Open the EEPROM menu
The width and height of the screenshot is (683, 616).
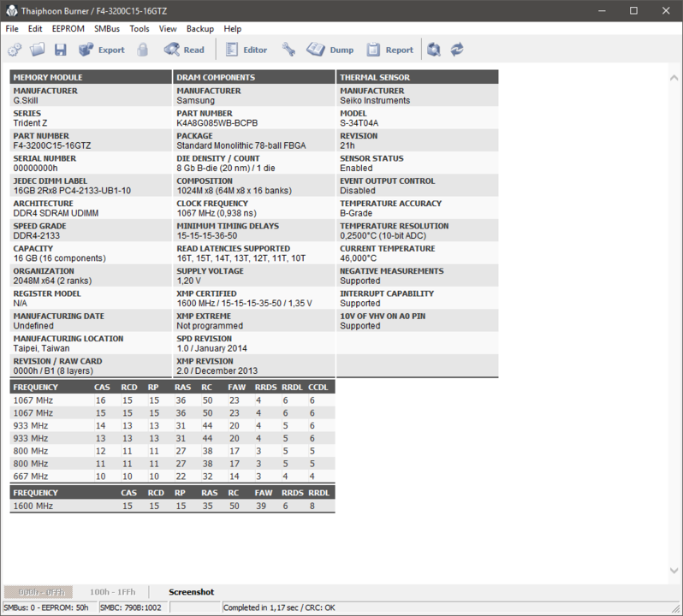tap(68, 29)
